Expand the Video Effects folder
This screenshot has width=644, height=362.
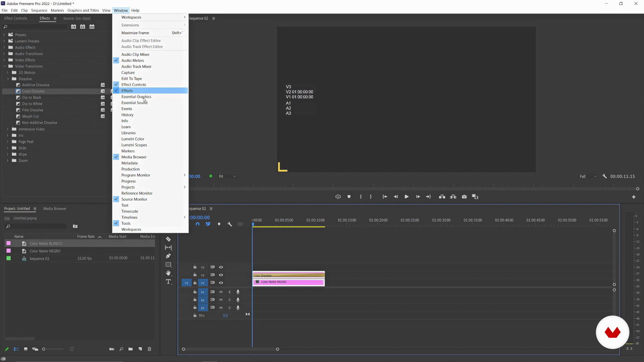pyautogui.click(x=4, y=60)
